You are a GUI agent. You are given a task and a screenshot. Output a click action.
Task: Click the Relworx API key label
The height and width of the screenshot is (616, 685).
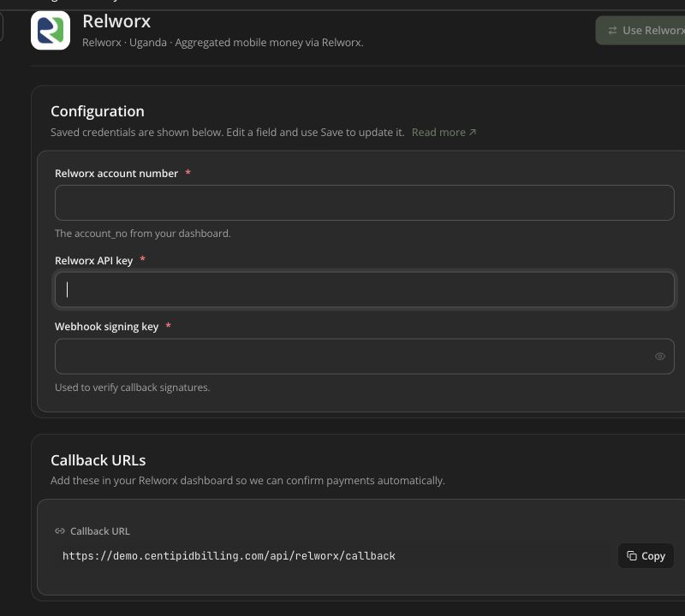[93, 261]
